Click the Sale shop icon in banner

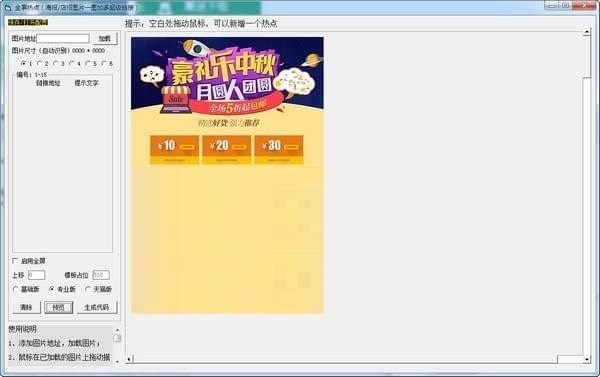point(176,99)
